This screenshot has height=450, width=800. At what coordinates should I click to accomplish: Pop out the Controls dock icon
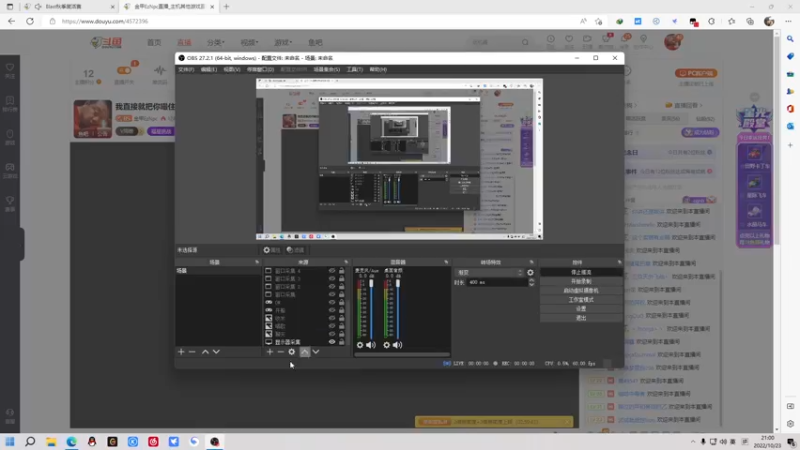click(619, 262)
